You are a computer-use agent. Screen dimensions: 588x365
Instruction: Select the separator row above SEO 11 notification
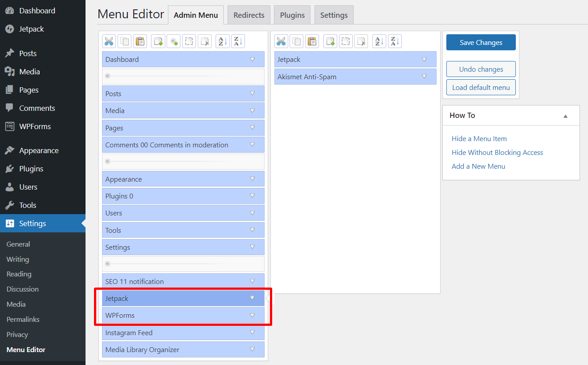[183, 264]
